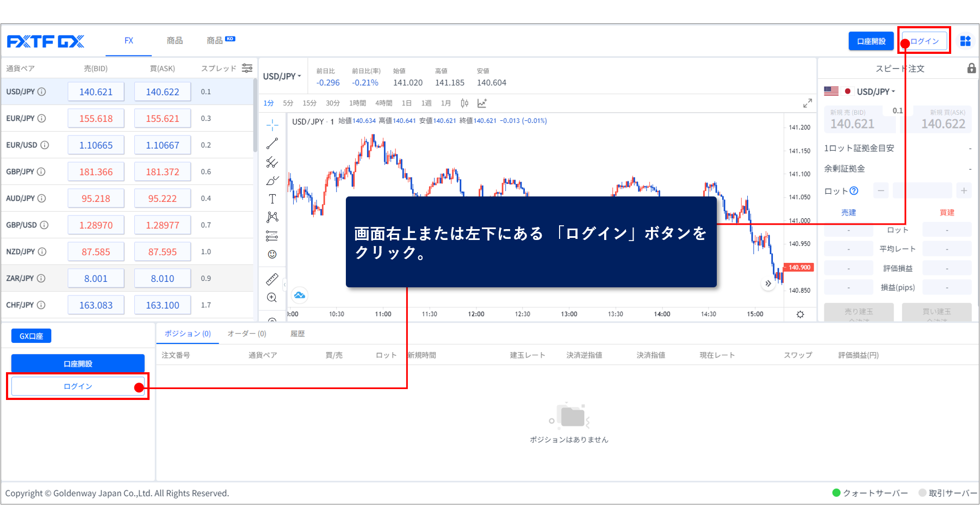
Task: Set the chart timeframe to 15分
Action: [x=309, y=103]
